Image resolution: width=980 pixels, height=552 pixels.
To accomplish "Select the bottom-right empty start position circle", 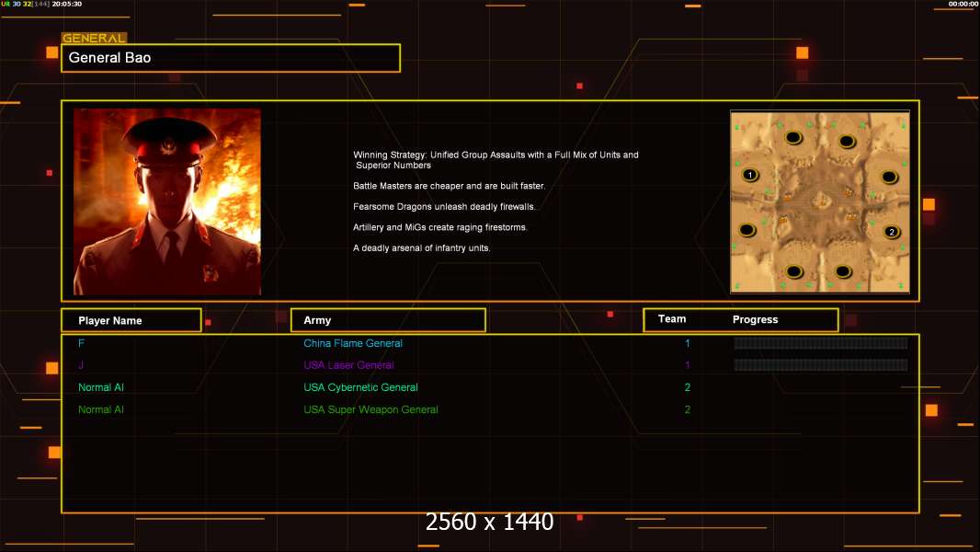I will coord(843,272).
